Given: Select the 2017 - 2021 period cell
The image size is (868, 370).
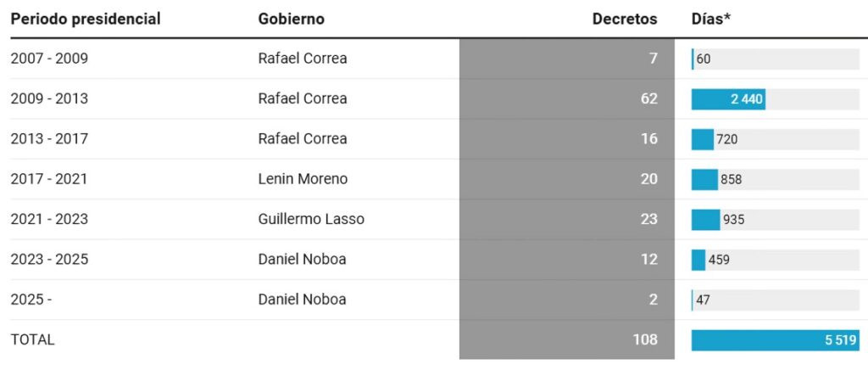Looking at the screenshot, I should click(x=49, y=179).
